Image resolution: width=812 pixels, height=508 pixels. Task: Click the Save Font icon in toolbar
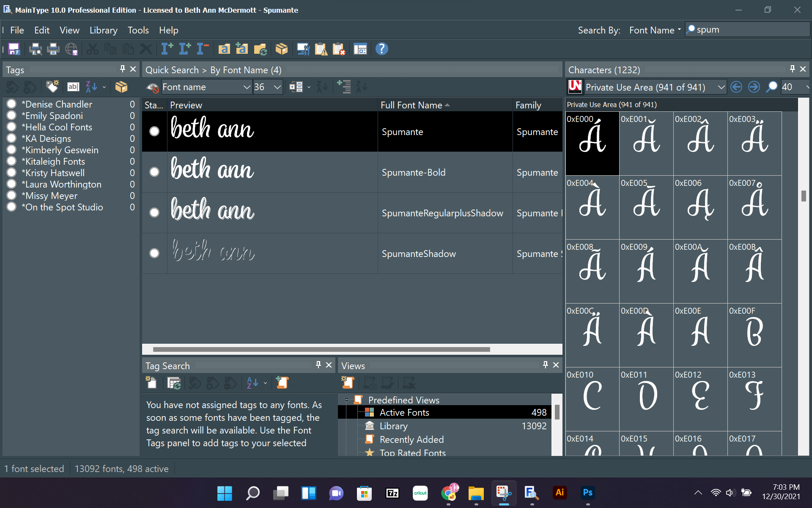coord(14,49)
